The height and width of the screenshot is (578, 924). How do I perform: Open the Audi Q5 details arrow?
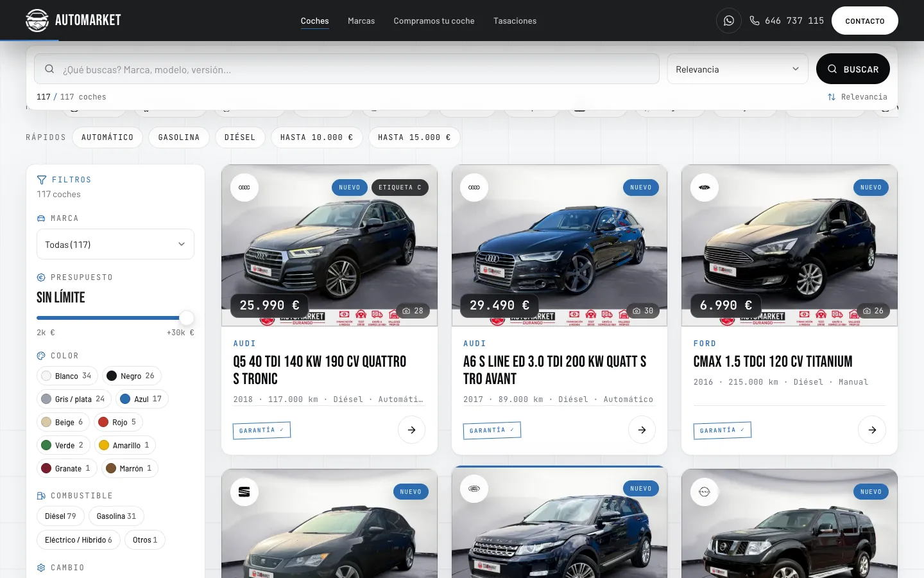tap(412, 430)
